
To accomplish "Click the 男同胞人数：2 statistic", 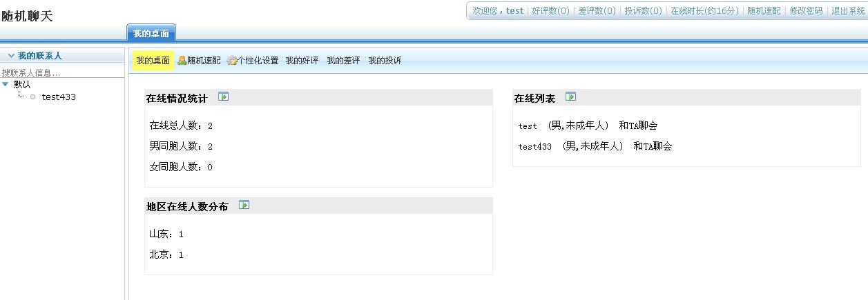I will click(181, 146).
